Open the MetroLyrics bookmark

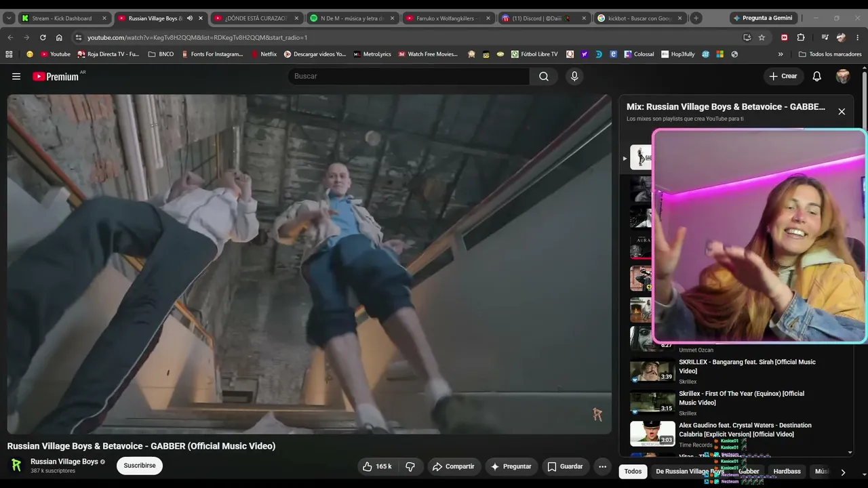[372, 54]
